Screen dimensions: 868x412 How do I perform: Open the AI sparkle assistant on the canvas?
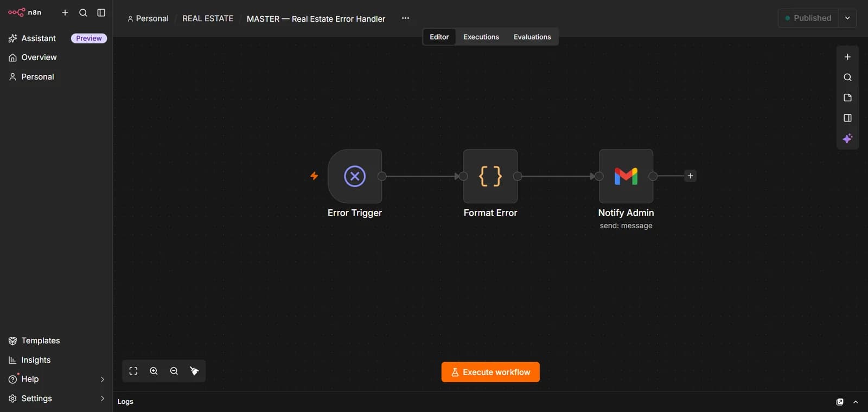(847, 139)
